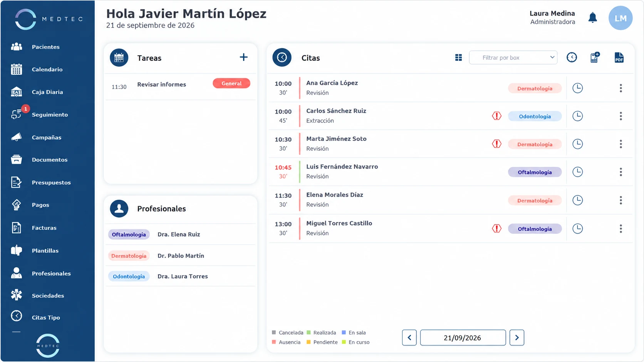Open options menu for Miguel Torres Castillo
Viewport: 644px width, 362px height.
click(x=621, y=229)
